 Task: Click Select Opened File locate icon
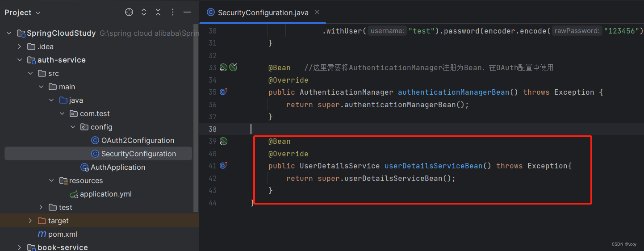129,13
